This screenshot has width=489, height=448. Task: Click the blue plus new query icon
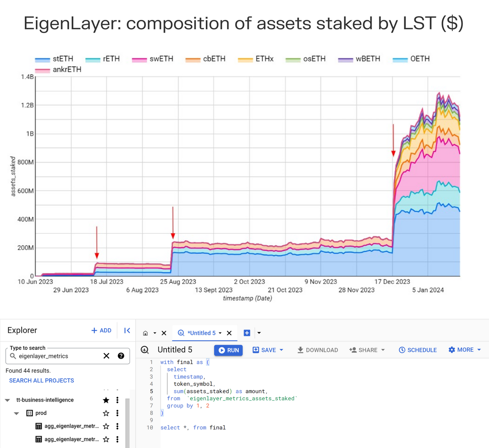click(x=247, y=333)
